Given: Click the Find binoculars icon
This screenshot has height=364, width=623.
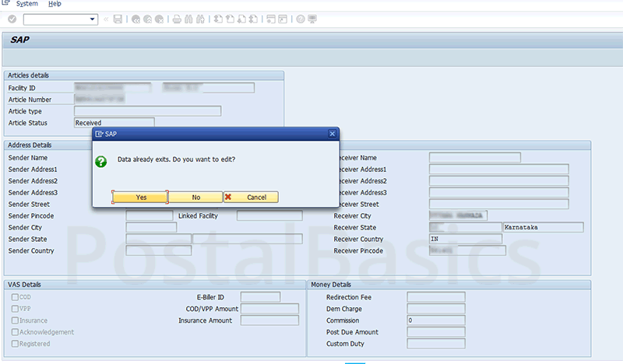Looking at the screenshot, I should (x=189, y=19).
